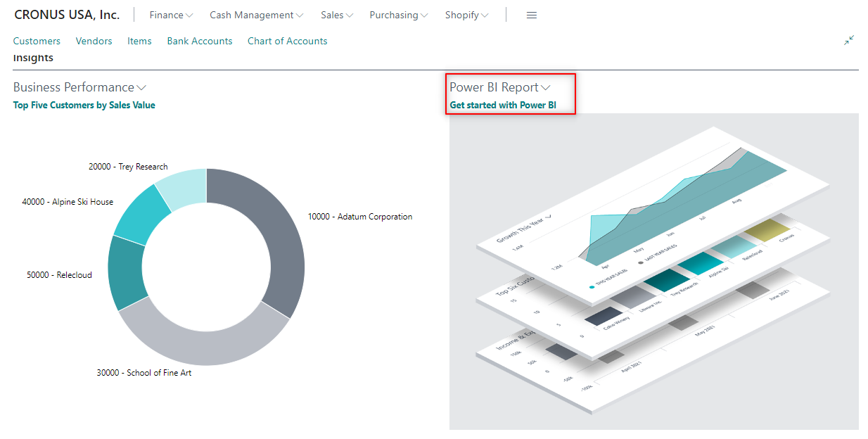Expand the Purchasing dropdown
868x439 pixels.
pos(398,15)
